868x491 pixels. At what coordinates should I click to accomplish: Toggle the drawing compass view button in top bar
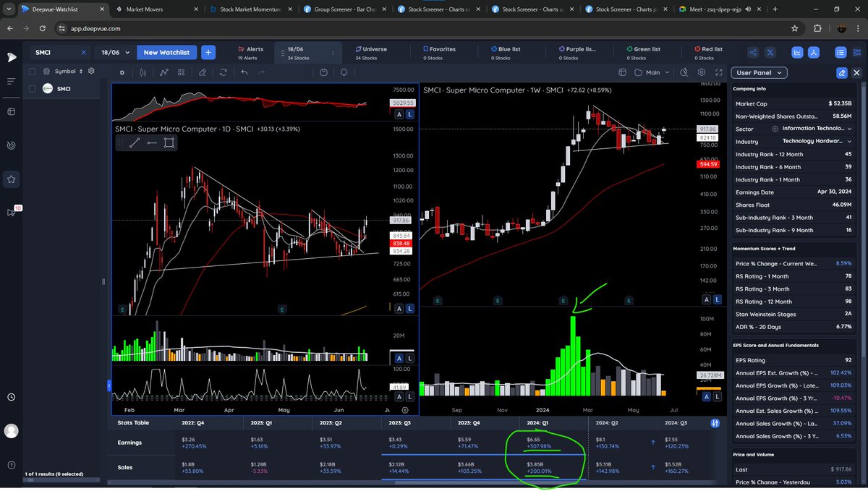coord(814,53)
